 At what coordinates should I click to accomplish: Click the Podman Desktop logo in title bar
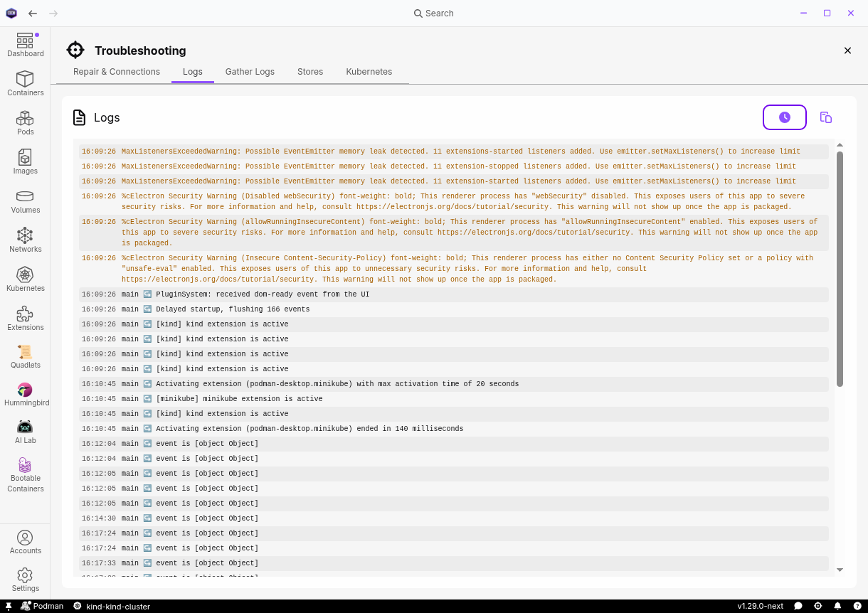[x=11, y=14]
